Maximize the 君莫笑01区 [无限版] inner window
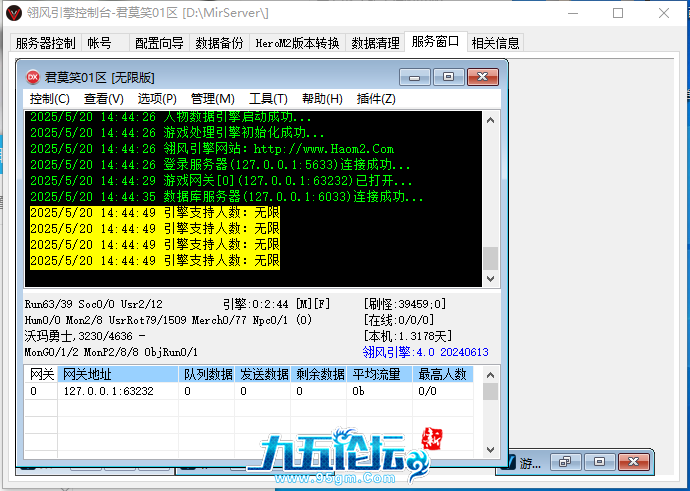The image size is (690, 491). coord(448,77)
